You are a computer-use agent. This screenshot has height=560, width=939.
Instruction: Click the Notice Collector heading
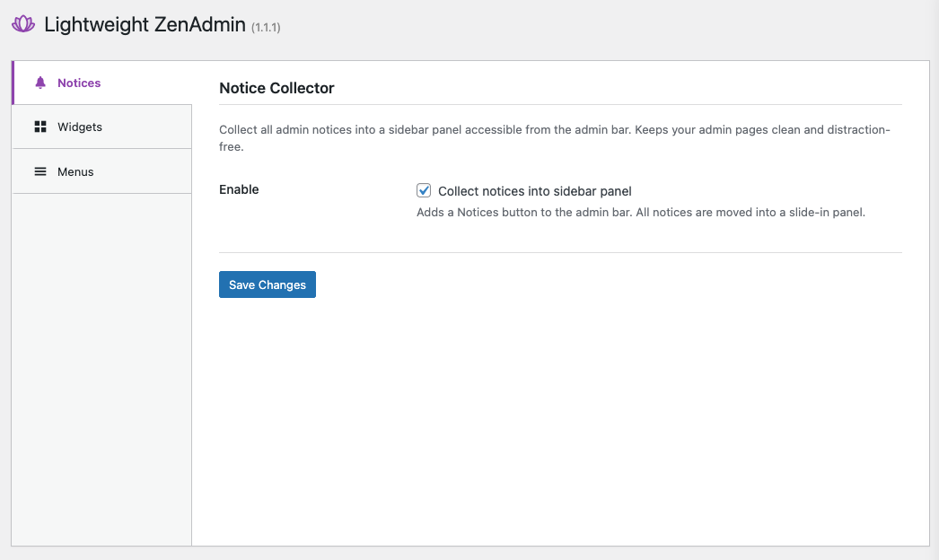pos(276,88)
